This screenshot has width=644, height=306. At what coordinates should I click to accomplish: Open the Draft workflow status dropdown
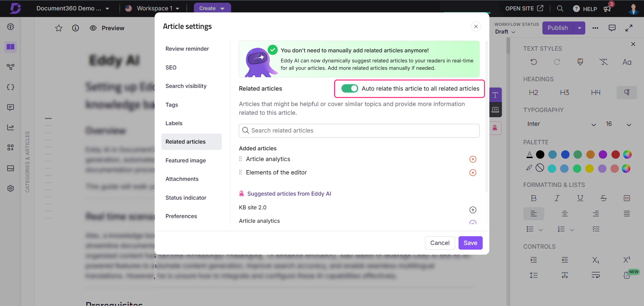point(505,32)
